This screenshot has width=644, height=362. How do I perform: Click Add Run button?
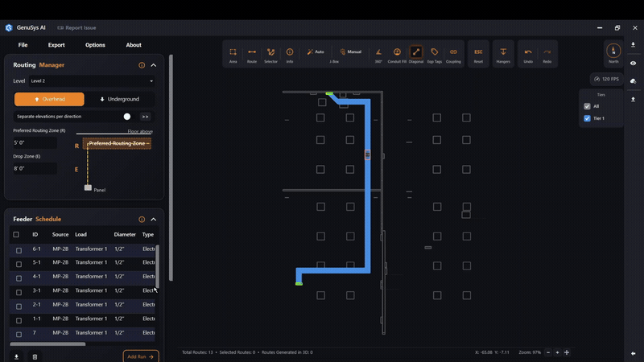click(141, 356)
